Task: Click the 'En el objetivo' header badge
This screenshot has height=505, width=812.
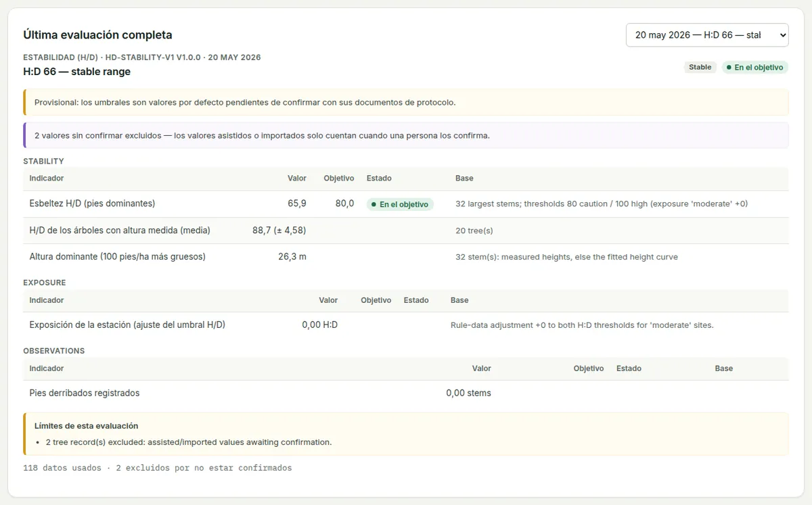Action: point(754,68)
